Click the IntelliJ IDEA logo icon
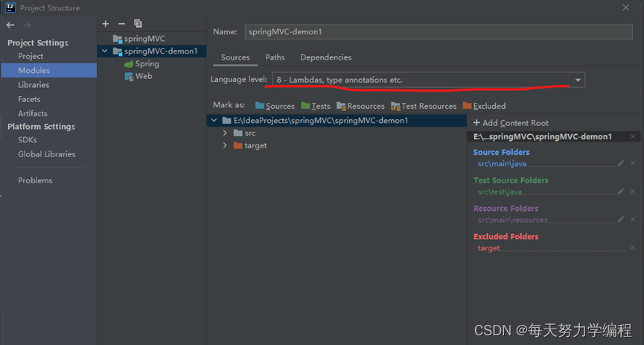Screen dimensions: 644x345 click(10, 7)
